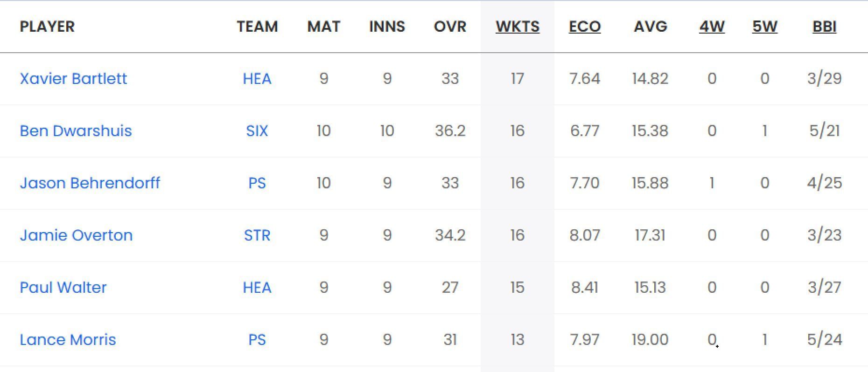868x372 pixels.
Task: Click the PLAYER column header
Action: (x=47, y=27)
